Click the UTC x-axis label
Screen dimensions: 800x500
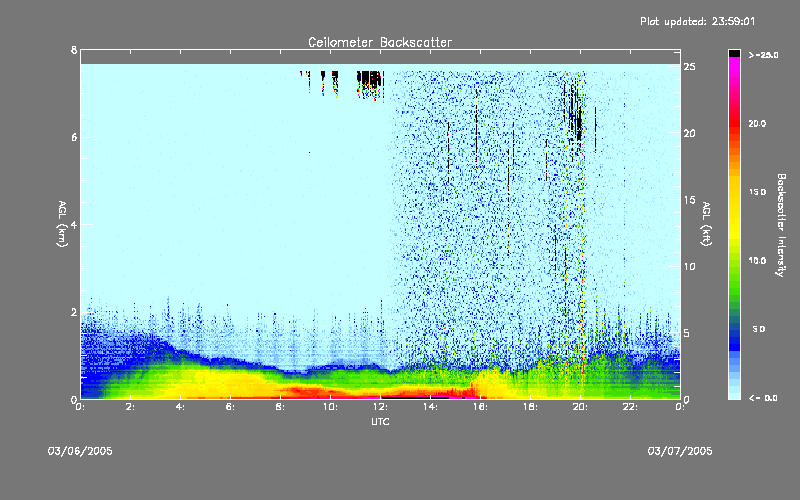[x=380, y=421]
